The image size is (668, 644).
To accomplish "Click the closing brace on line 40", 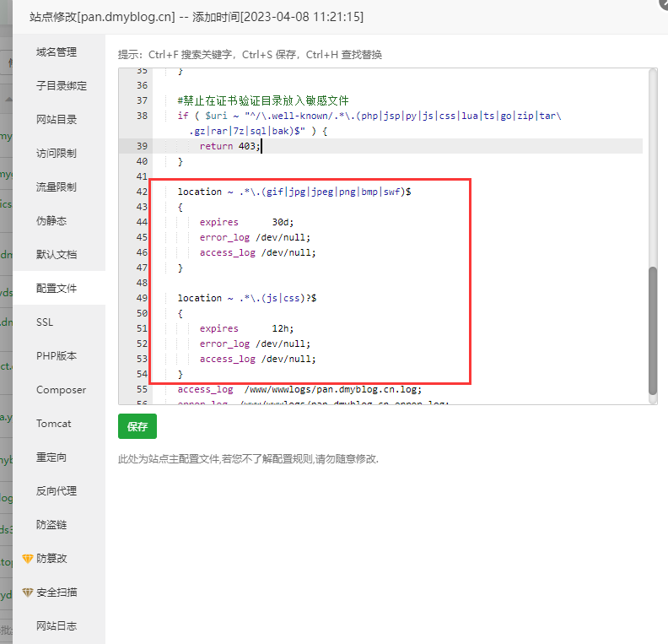I will [180, 161].
